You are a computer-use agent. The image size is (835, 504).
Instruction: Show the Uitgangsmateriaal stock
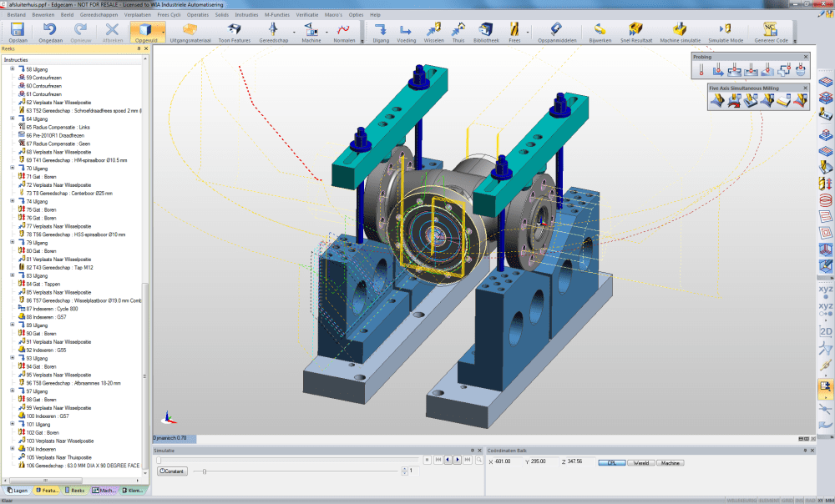pyautogui.click(x=190, y=33)
